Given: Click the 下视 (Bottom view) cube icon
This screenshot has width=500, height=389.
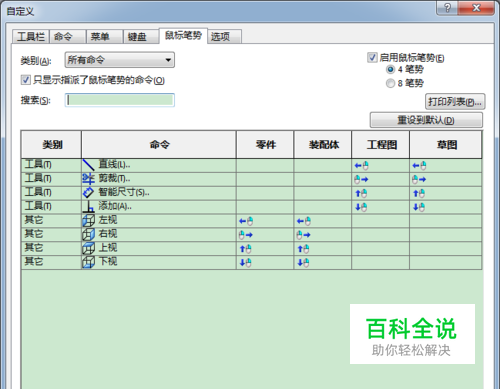Looking at the screenshot, I should (x=89, y=262).
